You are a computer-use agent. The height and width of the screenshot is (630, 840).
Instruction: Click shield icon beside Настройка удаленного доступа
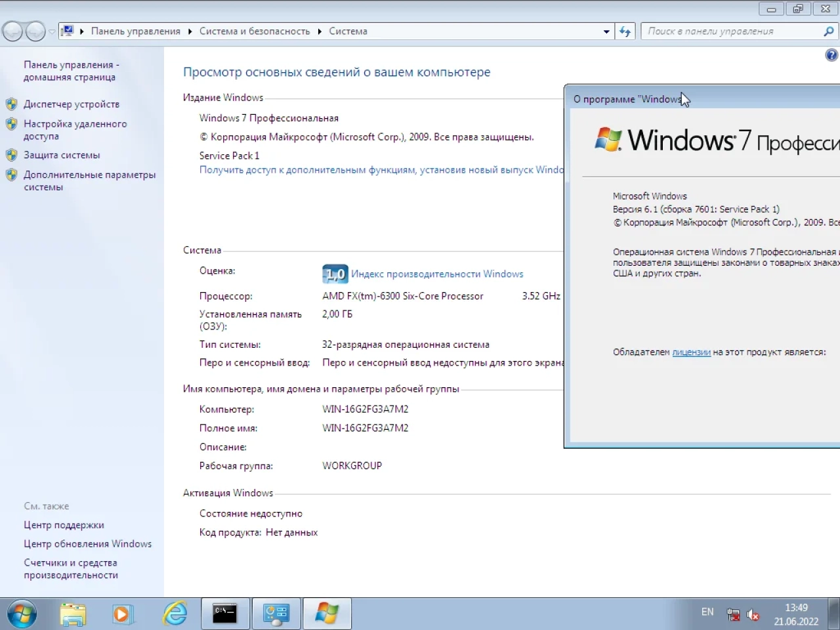11,123
